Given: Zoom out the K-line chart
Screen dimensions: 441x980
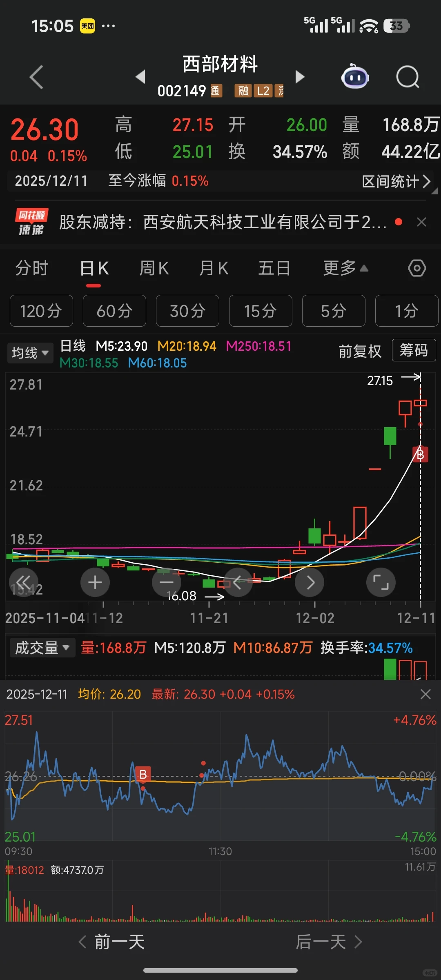Looking at the screenshot, I should click(167, 582).
